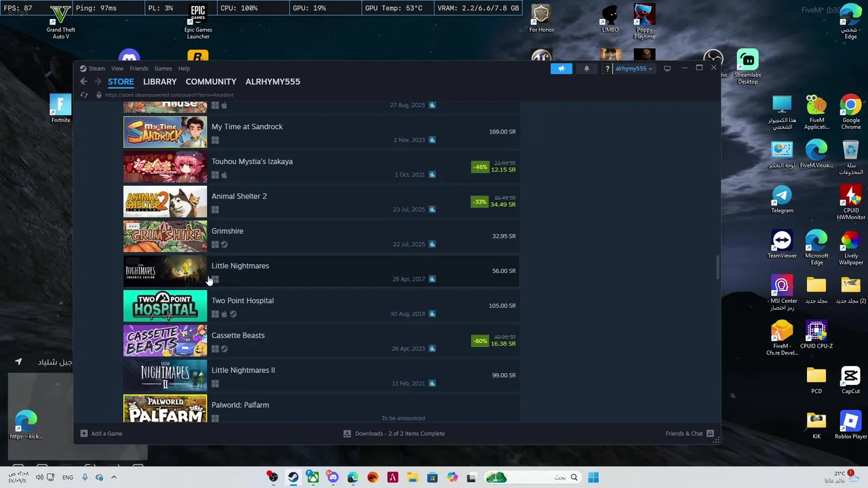Open the Friends & Chat icon
The height and width of the screenshot is (488, 868).
(x=710, y=433)
